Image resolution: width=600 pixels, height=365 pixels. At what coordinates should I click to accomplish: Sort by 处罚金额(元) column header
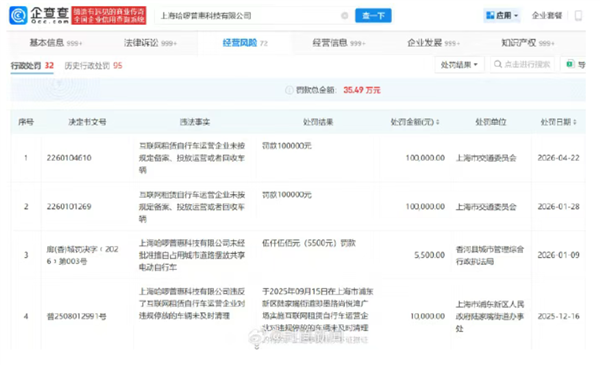(415, 122)
